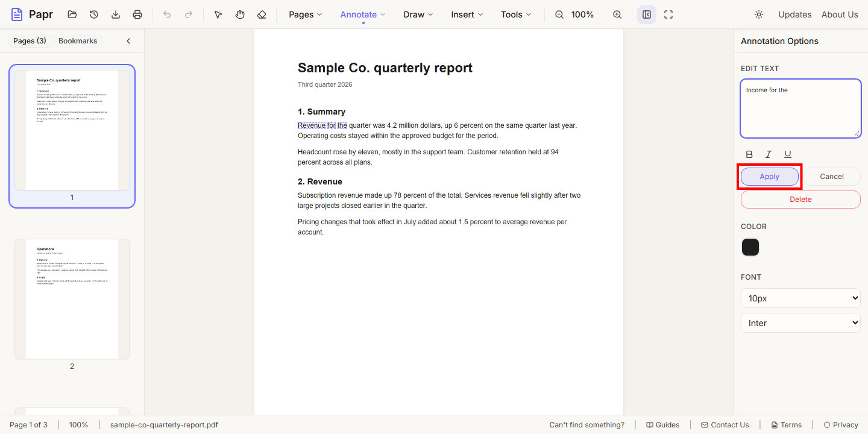This screenshot has width=868, height=434.
Task: Open version history clock icon
Action: 94,14
